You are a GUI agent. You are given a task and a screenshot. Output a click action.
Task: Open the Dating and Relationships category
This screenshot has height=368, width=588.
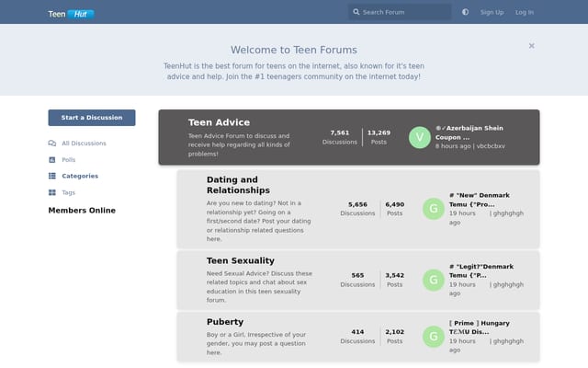238,185
